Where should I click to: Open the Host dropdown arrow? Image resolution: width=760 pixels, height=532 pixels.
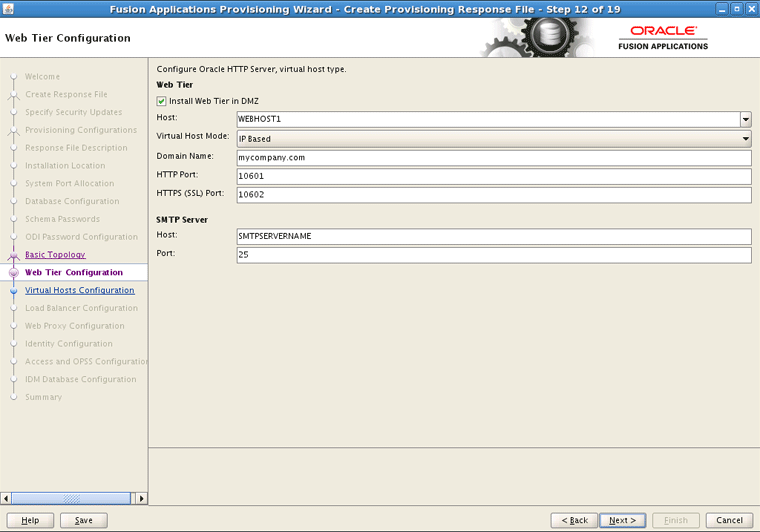[x=745, y=119]
